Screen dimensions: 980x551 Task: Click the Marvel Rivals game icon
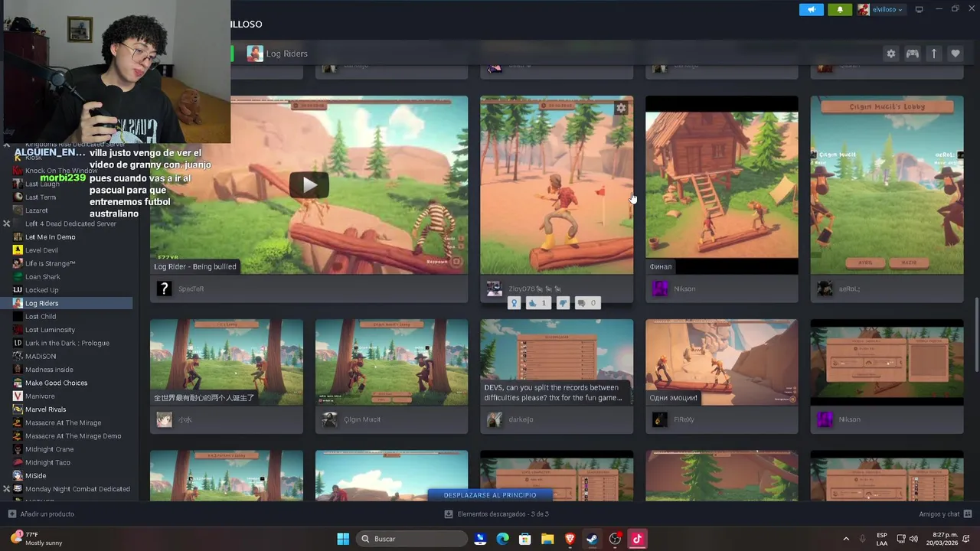[x=18, y=409]
